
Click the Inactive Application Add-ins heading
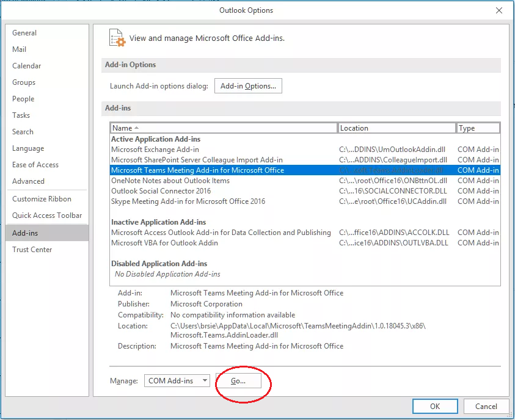click(x=158, y=222)
